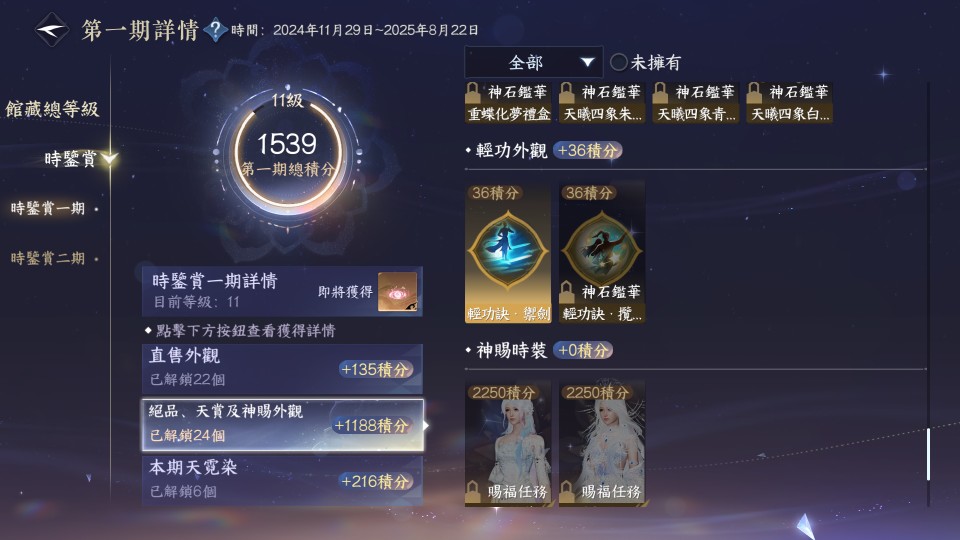Switch to 時鑒賞一期 tab
This screenshot has height=540, width=960.
48,208
